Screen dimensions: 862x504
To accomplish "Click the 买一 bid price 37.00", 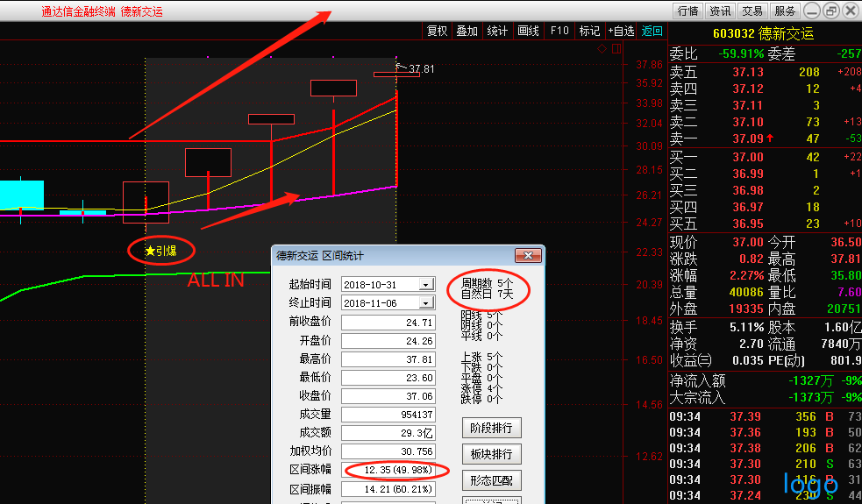I will click(748, 157).
